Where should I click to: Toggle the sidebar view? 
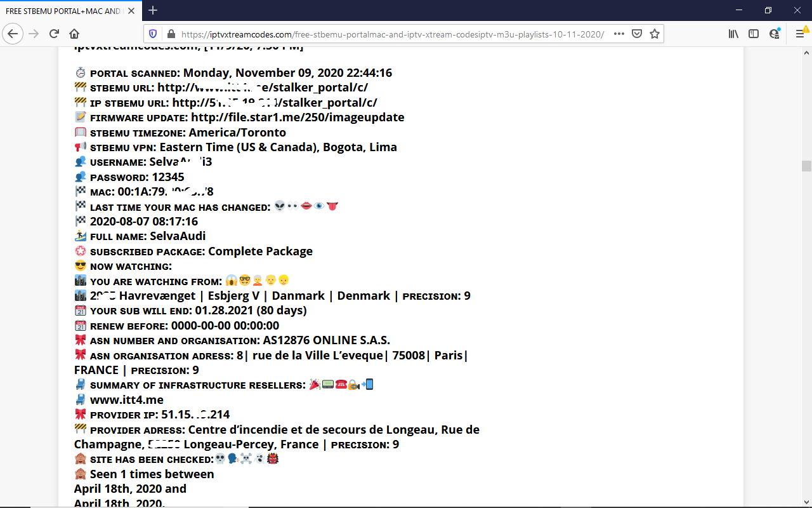tap(754, 34)
